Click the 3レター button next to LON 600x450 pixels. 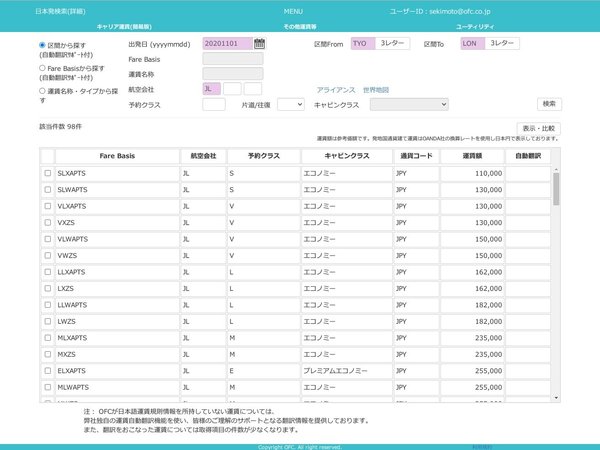point(502,43)
